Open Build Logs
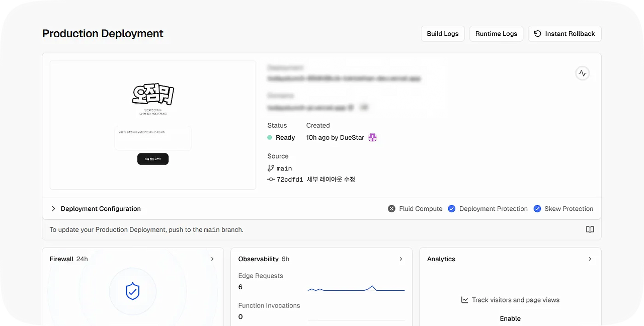The image size is (644, 326). click(x=443, y=34)
